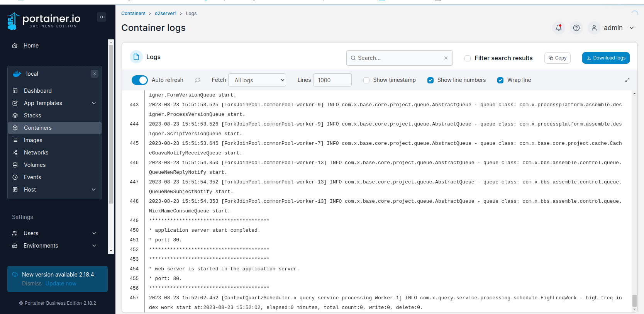This screenshot has width=644, height=314.
Task: Click the Container logs page heading
Action: pos(153,28)
